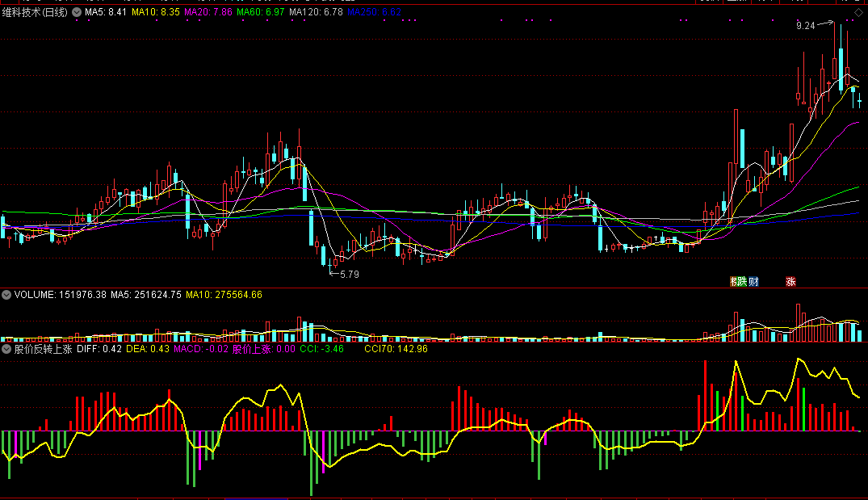
Task: Click the red 涨 event marker
Action: [790, 282]
